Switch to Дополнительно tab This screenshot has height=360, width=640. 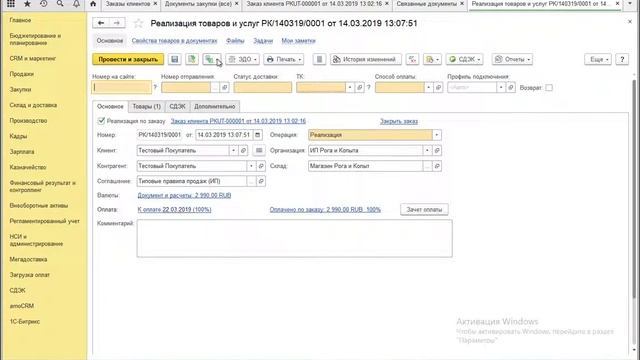click(215, 107)
